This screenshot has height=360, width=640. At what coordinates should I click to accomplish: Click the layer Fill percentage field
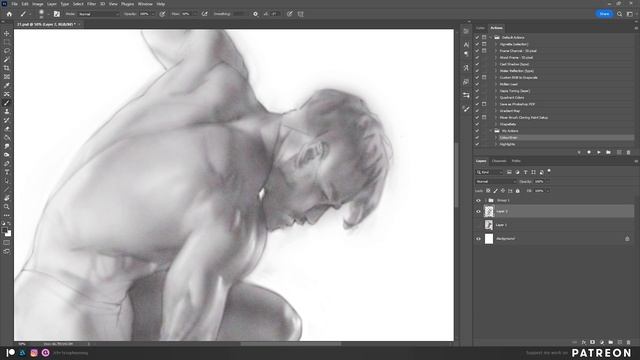pos(539,191)
